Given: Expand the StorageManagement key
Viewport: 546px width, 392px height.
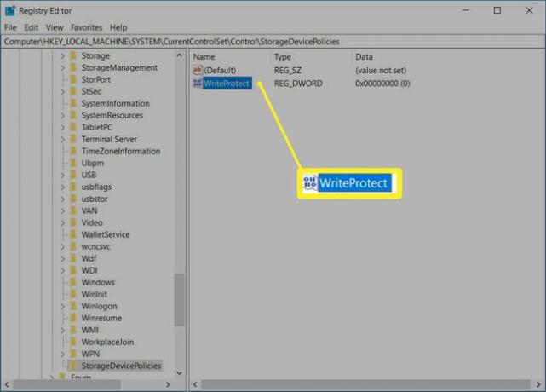Looking at the screenshot, I should pos(63,67).
